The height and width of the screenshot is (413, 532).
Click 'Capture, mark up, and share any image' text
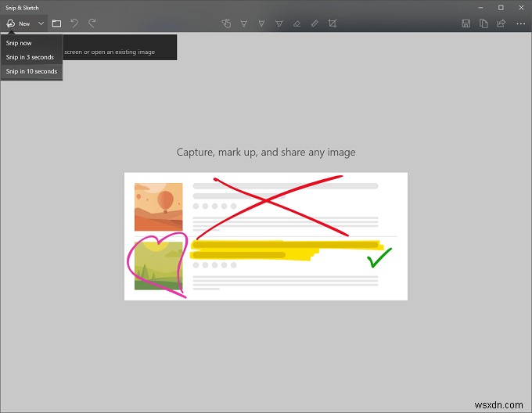(266, 153)
